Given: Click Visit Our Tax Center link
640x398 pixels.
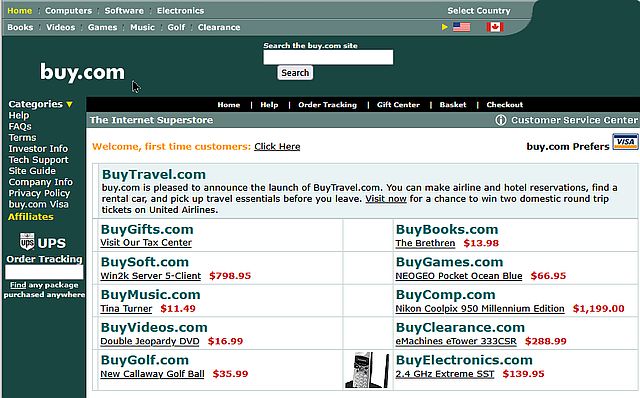Looking at the screenshot, I should click(x=146, y=242).
